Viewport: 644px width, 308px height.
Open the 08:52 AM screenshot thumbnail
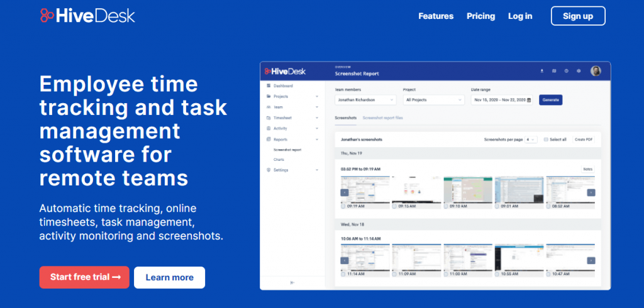[x=570, y=190]
